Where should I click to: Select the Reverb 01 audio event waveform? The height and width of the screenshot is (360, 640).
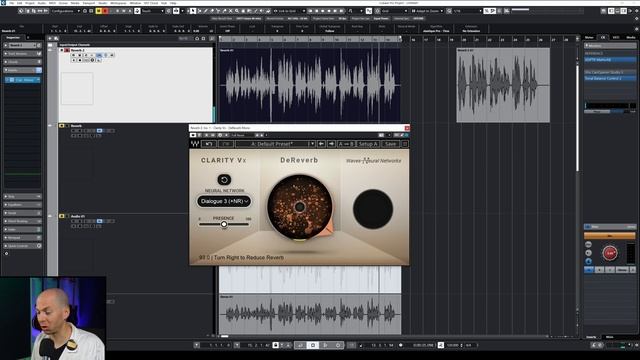[309, 85]
